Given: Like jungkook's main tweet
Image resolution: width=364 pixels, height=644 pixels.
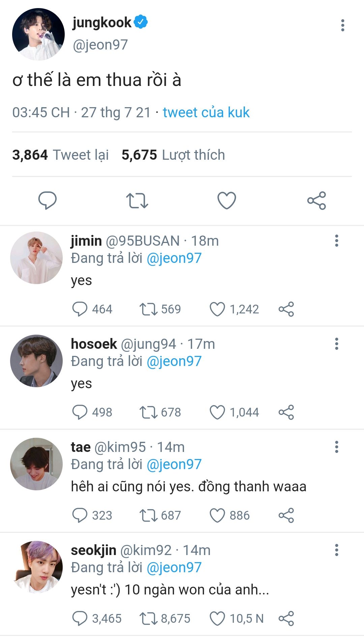Looking at the screenshot, I should click(226, 201).
